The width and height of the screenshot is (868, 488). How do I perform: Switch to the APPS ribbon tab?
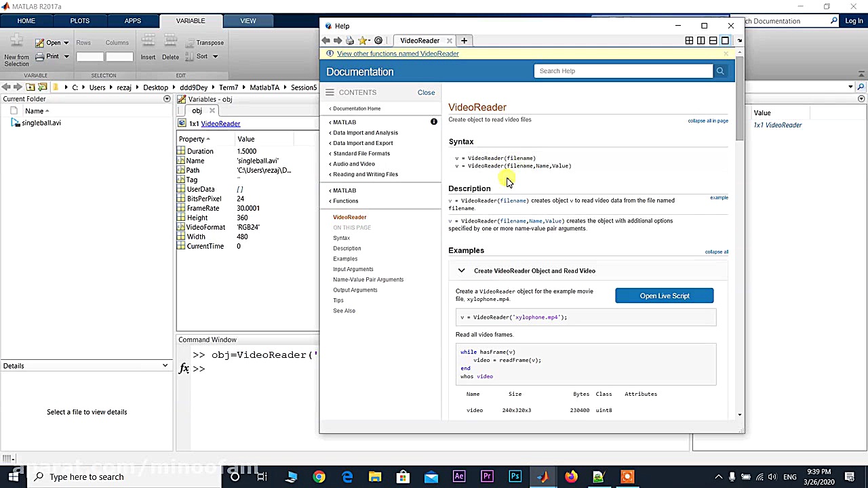tap(133, 21)
